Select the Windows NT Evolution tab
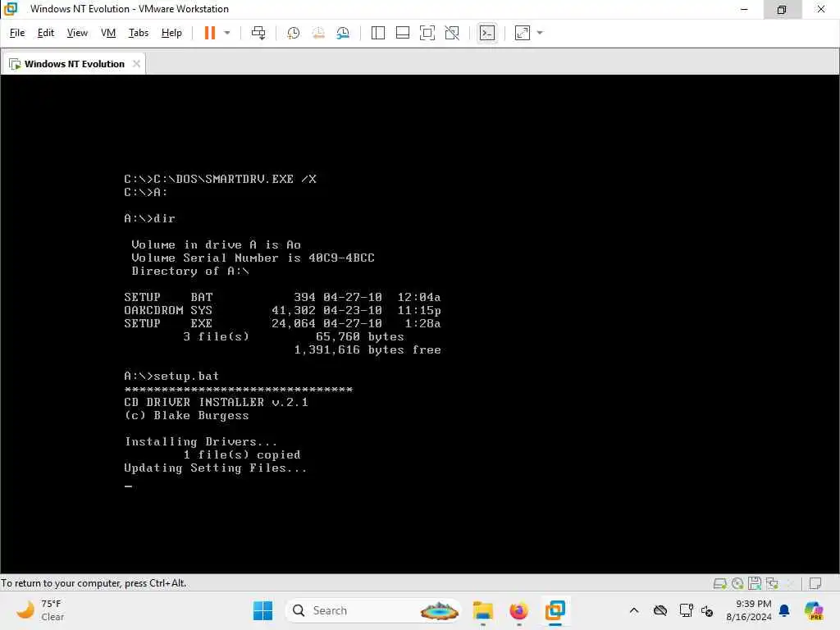The height and width of the screenshot is (630, 840). coord(74,64)
